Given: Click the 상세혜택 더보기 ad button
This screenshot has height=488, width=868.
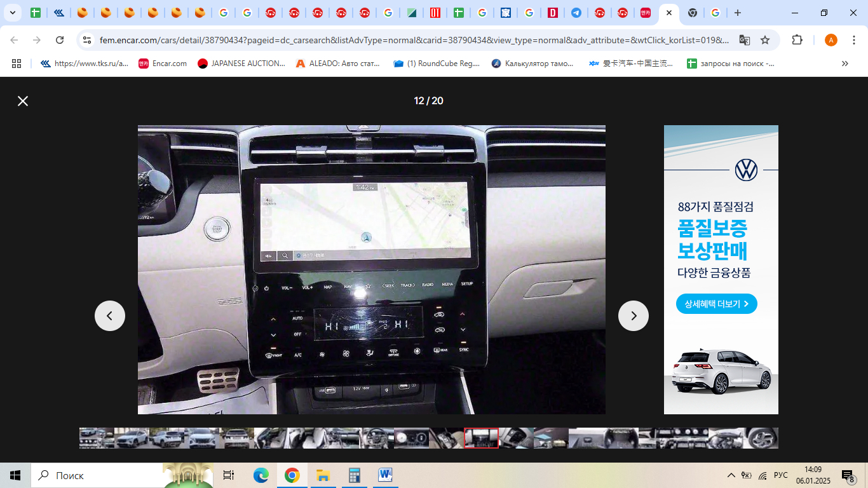Looking at the screenshot, I should point(716,304).
